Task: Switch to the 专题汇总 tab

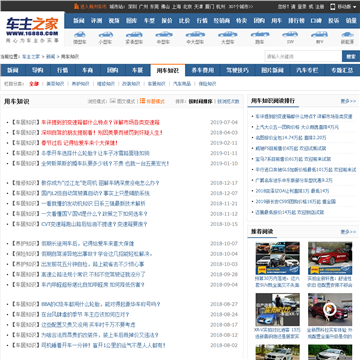Action: [x=342, y=70]
